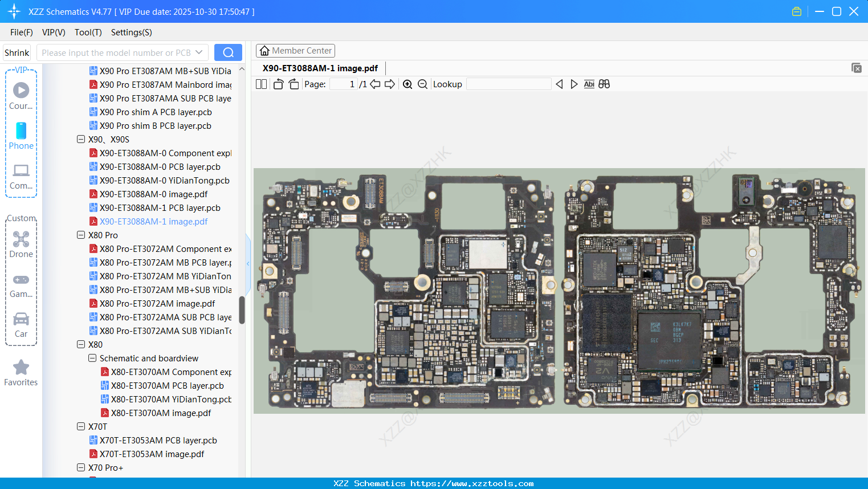Click the zoom in magnifier icon
The width and height of the screenshot is (868, 489).
tap(407, 84)
